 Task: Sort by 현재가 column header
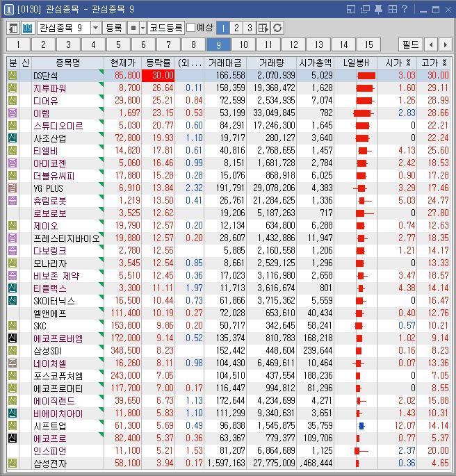tap(122, 63)
